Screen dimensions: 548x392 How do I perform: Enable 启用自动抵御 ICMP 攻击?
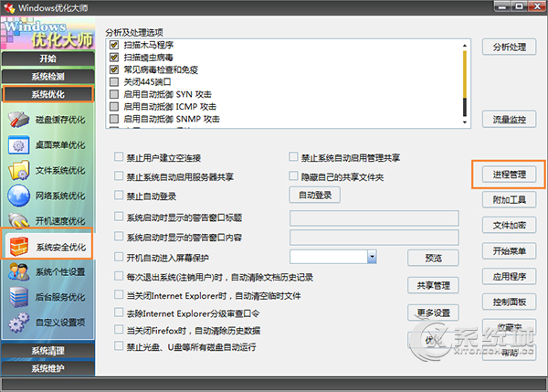[114, 106]
